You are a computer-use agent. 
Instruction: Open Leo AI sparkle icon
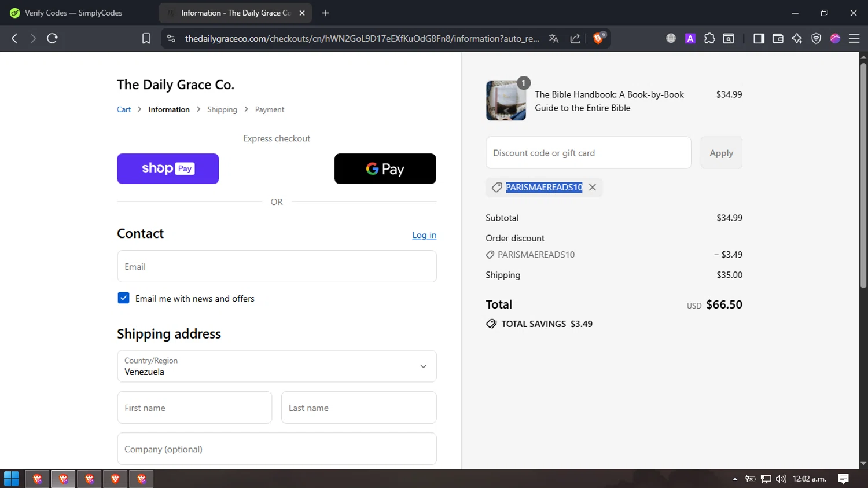pos(797,38)
